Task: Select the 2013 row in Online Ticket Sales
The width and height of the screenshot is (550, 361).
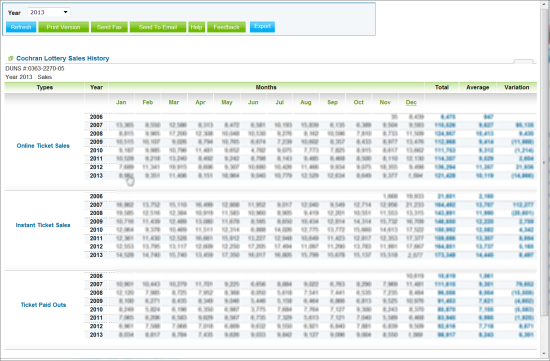Action: click(x=310, y=175)
